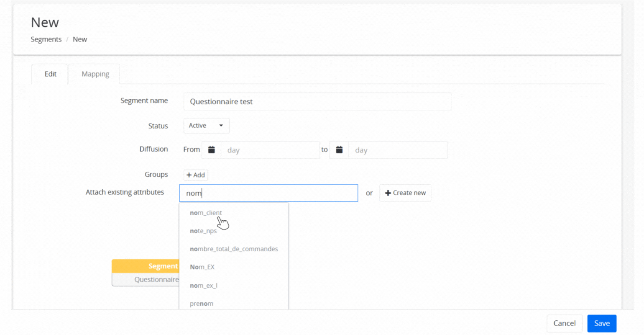Save the new segment
This screenshot has height=335, width=644.
point(601,323)
